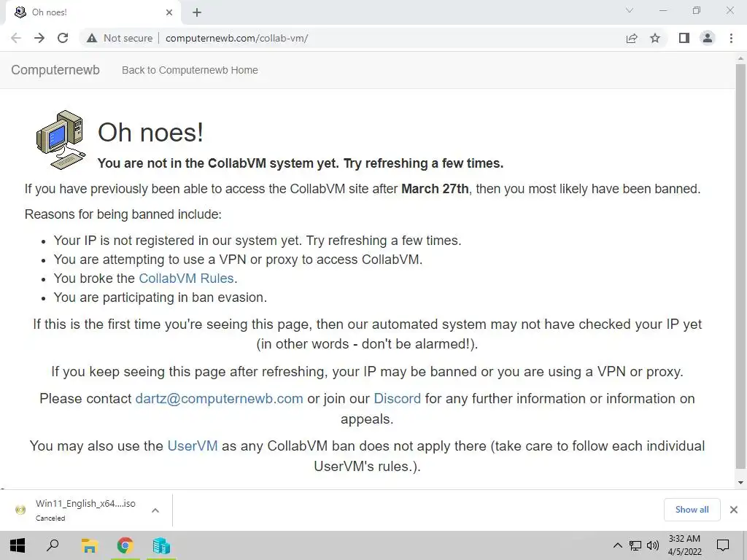Restore down the Chrome window
This screenshot has height=560, width=747.
coord(697,10)
